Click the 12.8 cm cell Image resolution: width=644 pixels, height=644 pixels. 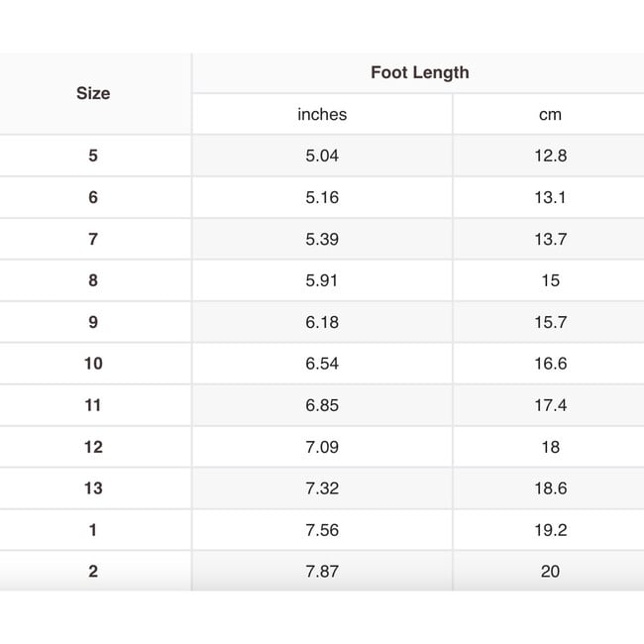(550, 156)
